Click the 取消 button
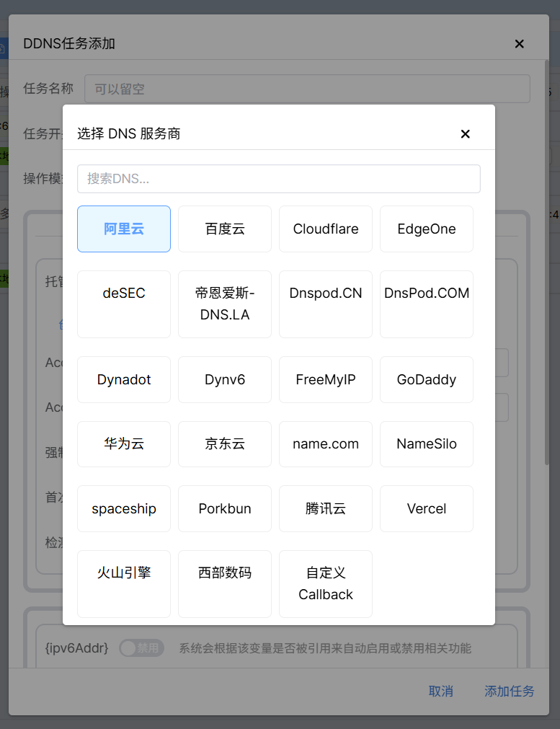Image resolution: width=560 pixels, height=729 pixels. point(440,692)
